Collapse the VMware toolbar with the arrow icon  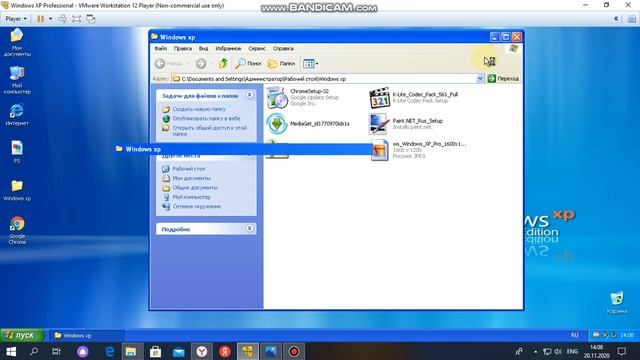coord(616,19)
